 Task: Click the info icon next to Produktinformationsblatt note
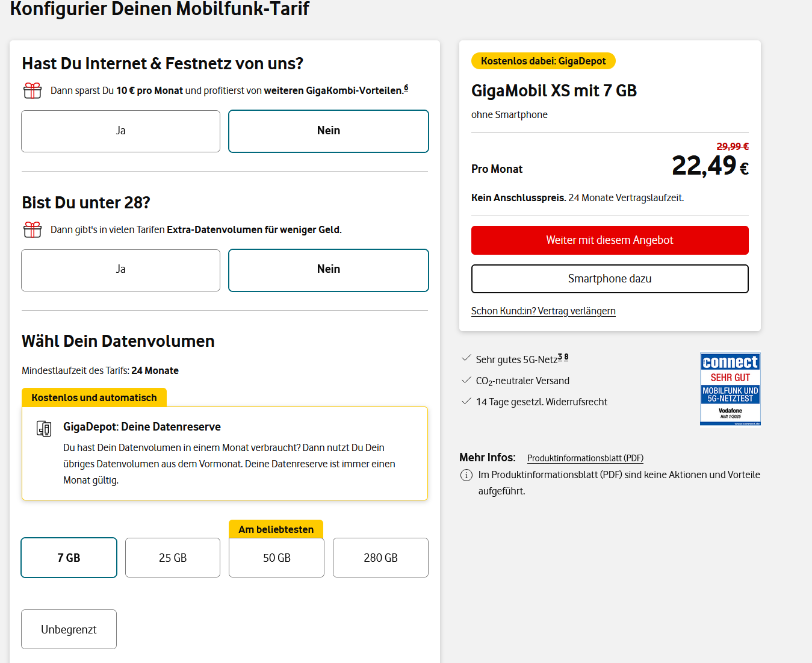[x=466, y=475]
